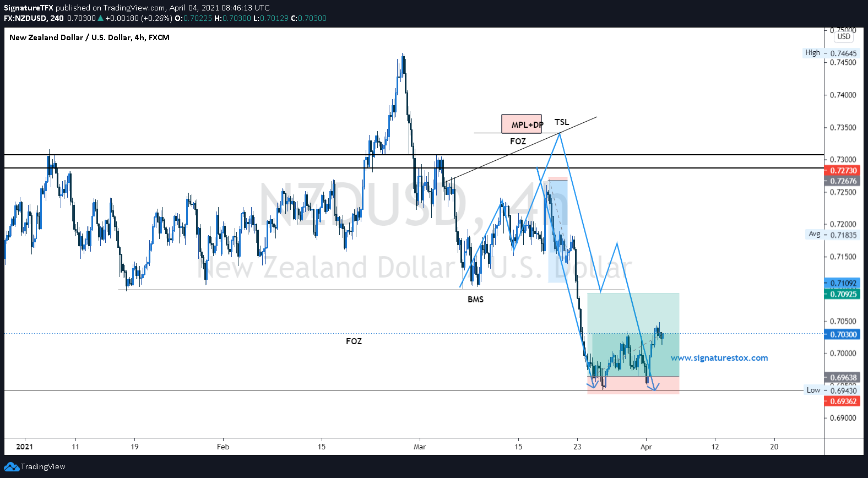Screen dimensions: 868x478
Task: Click the O:0.70225 open value in header
Action: pos(193,18)
